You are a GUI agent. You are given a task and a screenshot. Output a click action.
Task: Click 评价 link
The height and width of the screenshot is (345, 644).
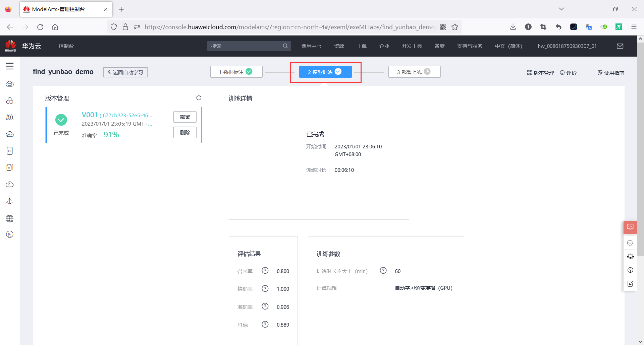[x=568, y=73]
